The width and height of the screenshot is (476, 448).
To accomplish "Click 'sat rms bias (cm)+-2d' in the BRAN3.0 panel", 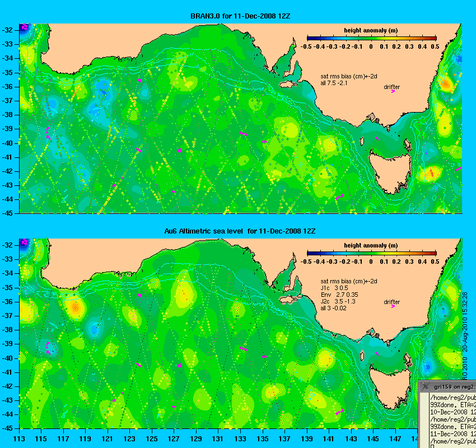I will [x=349, y=77].
